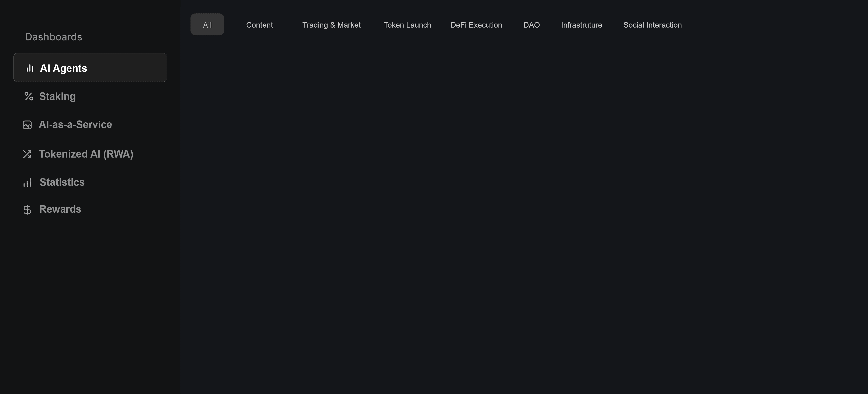The height and width of the screenshot is (394, 868).
Task: Open the Social Interaction tab
Action: pyautogui.click(x=652, y=25)
